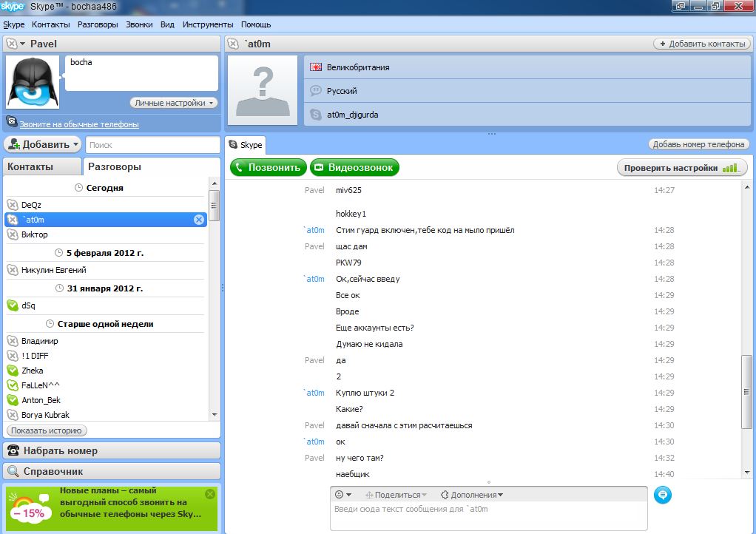
Task: Click the message text PKW79
Action: pyautogui.click(x=348, y=263)
